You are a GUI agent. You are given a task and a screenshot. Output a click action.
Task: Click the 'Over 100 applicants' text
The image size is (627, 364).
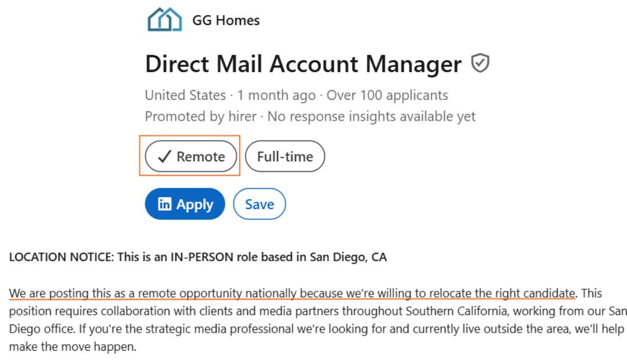387,95
